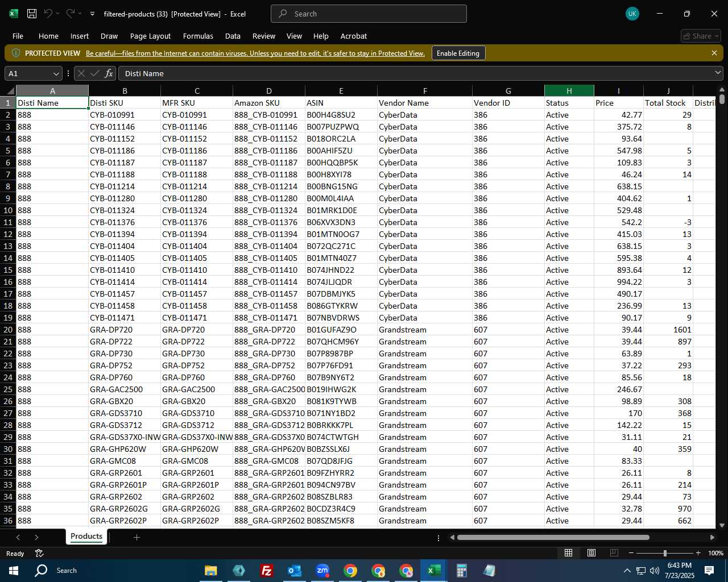Viewport: 728px width, 582px height.
Task: Click the shield icon in Protected View bar
Action: (15, 53)
